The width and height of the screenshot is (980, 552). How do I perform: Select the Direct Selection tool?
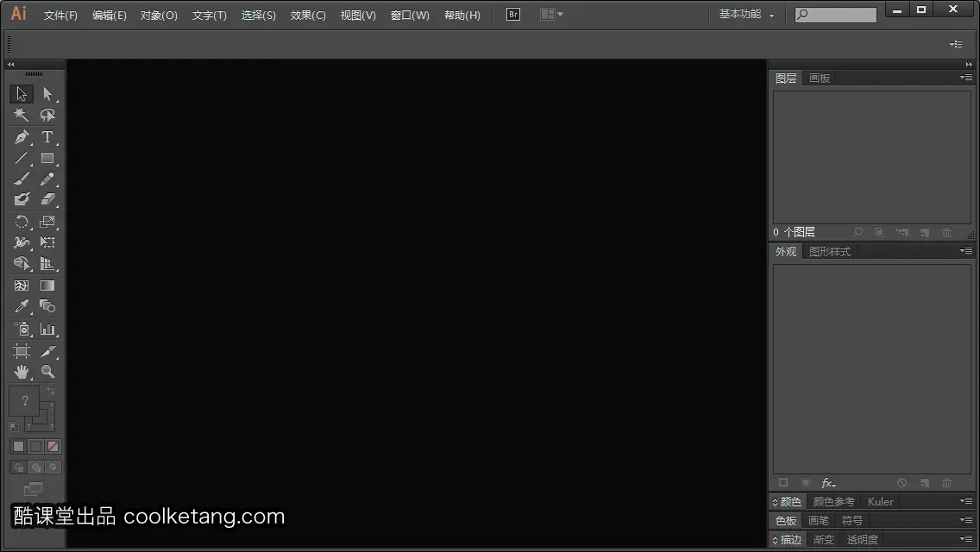pyautogui.click(x=47, y=94)
